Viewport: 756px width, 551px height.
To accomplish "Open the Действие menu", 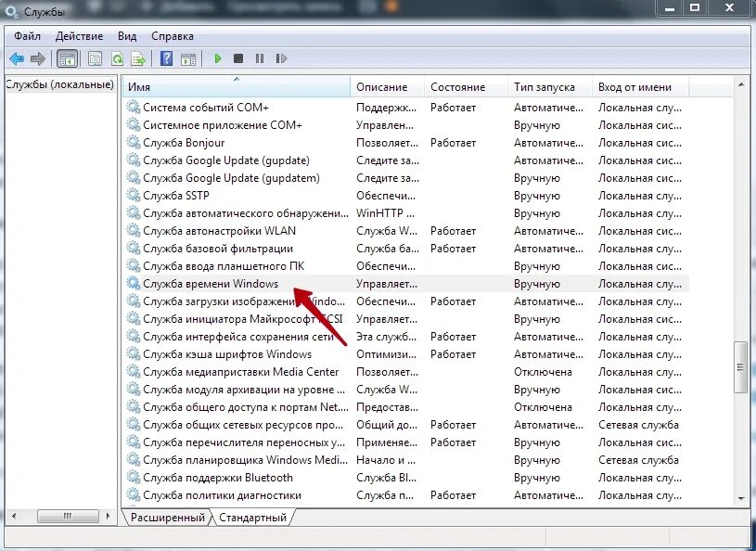I will (79, 36).
